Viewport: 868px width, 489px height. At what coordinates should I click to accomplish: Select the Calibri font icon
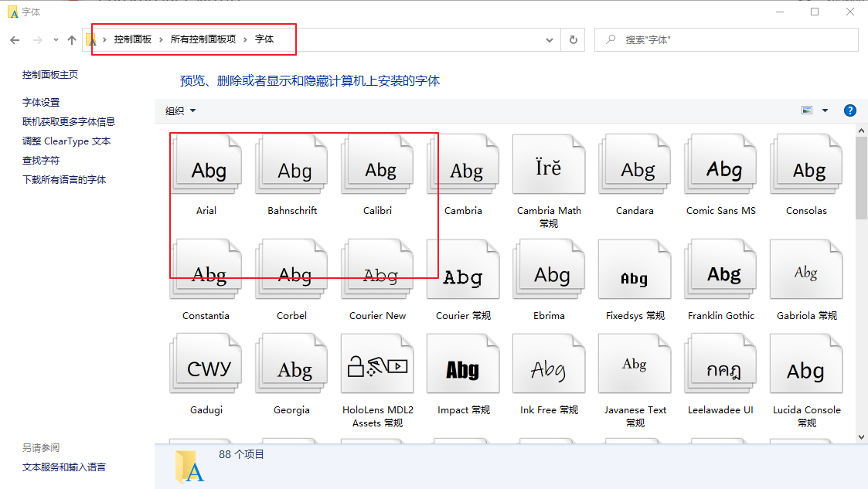pos(377,165)
